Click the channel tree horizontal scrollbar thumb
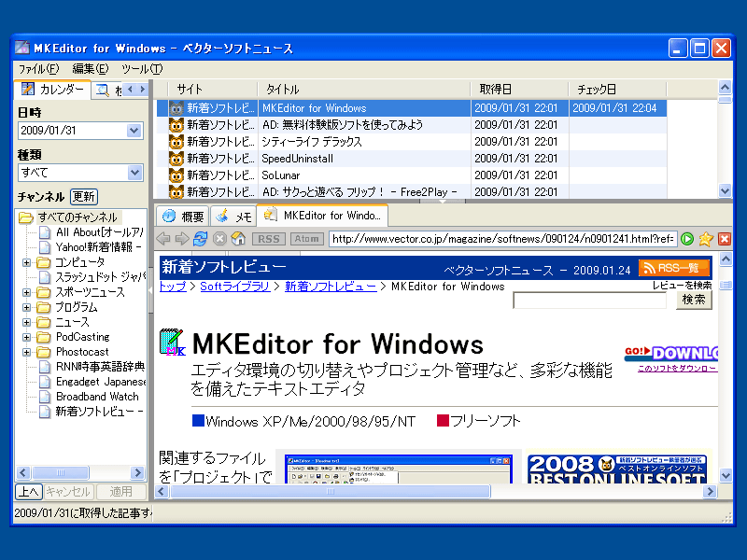 click(x=60, y=472)
